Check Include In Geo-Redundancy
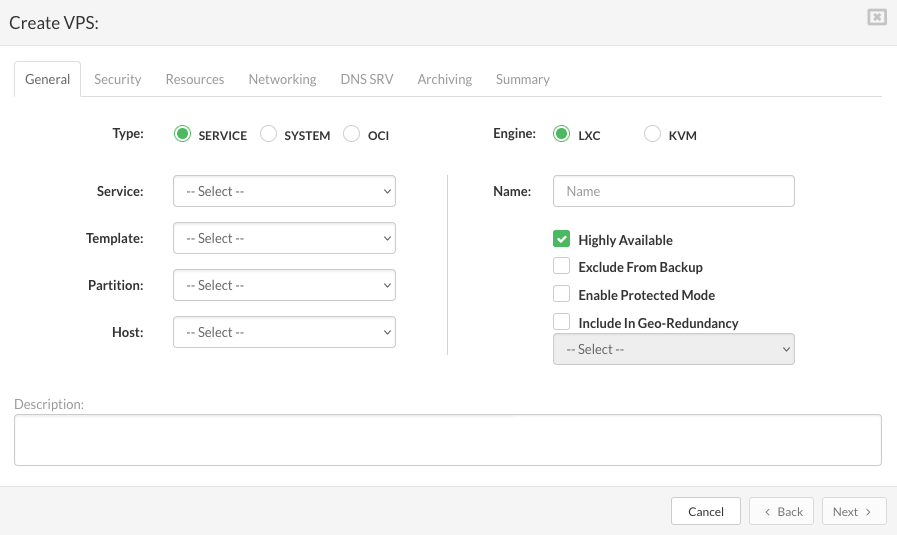This screenshot has height=535, width=897. point(561,322)
